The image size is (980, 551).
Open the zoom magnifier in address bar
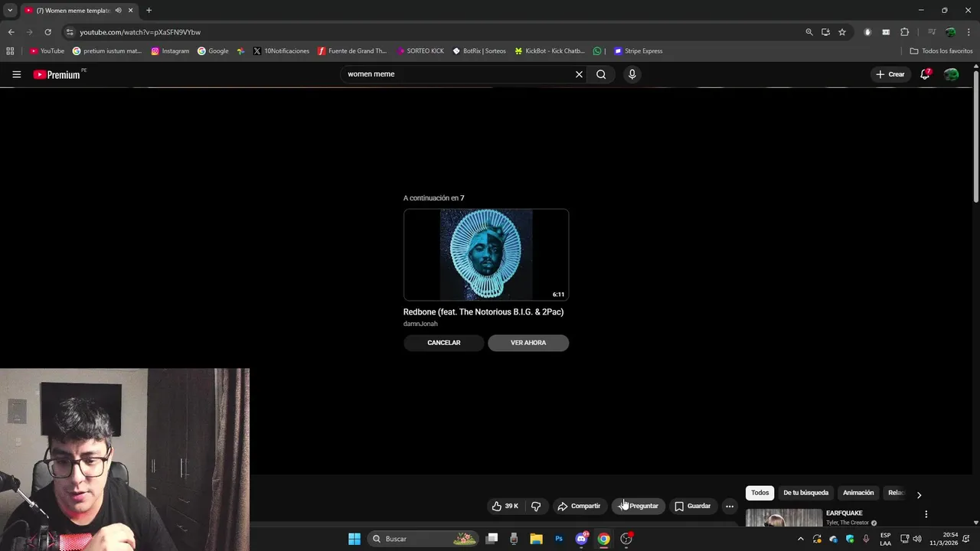[x=809, y=32]
